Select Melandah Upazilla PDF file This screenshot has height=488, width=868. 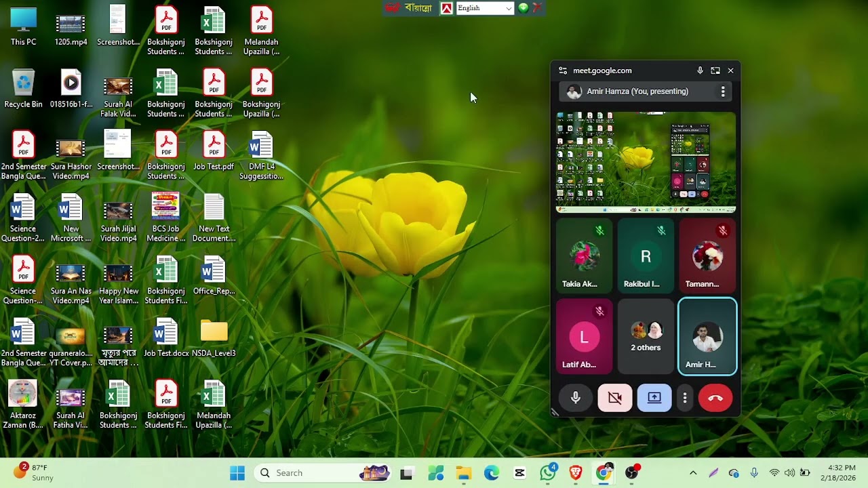(x=261, y=33)
